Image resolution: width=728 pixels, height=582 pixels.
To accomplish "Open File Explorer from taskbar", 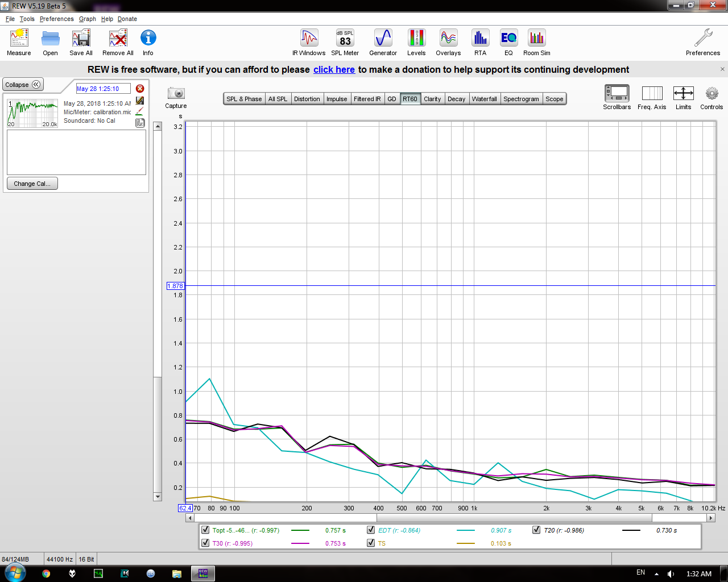I will pos(177,573).
